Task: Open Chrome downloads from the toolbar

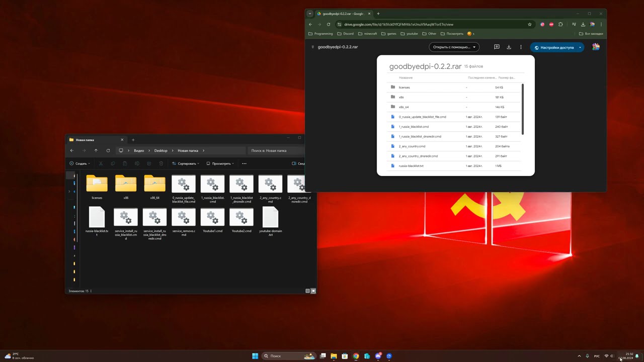Action: click(583, 24)
